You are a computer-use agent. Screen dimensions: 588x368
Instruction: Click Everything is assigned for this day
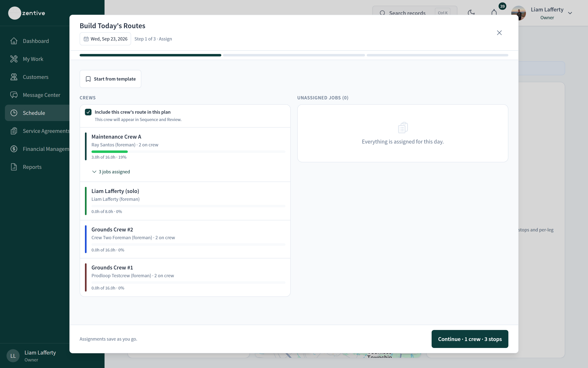403,142
